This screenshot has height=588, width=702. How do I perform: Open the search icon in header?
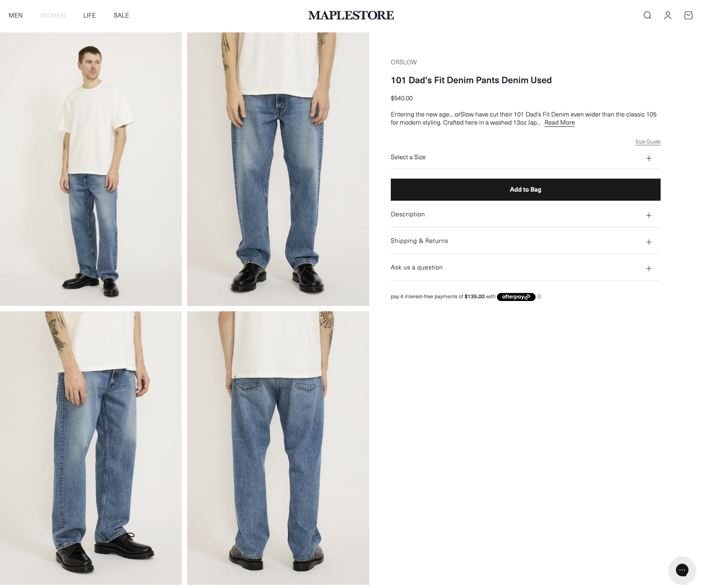(x=647, y=15)
